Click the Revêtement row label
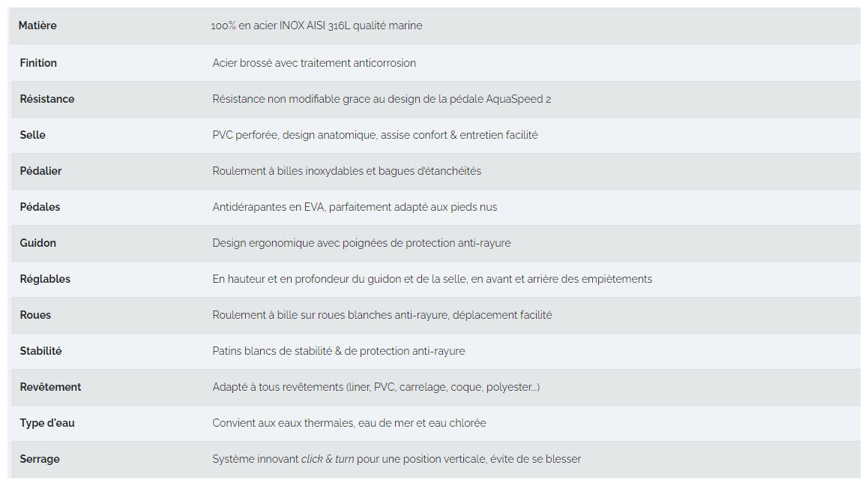Screen dimensions: 868x486 click(x=50, y=387)
